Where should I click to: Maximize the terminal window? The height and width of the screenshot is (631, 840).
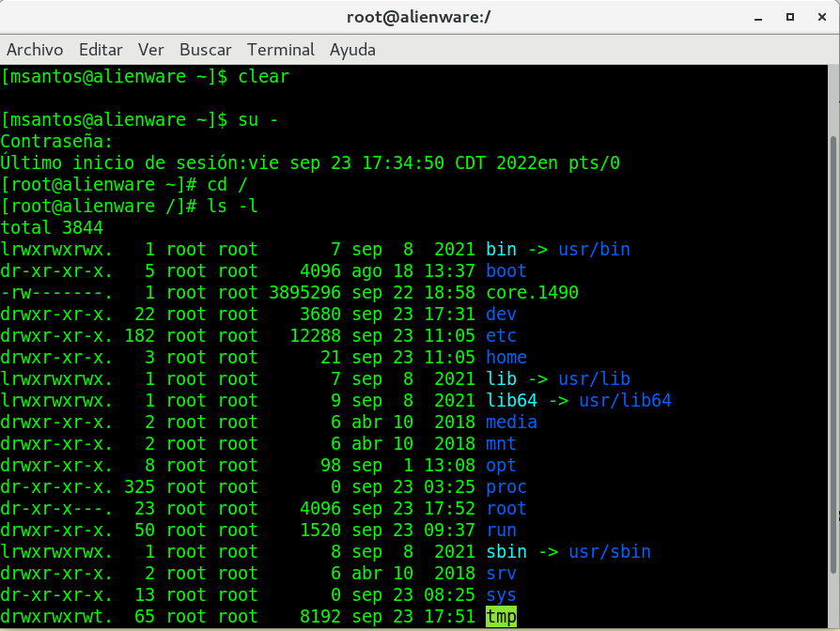tap(791, 17)
